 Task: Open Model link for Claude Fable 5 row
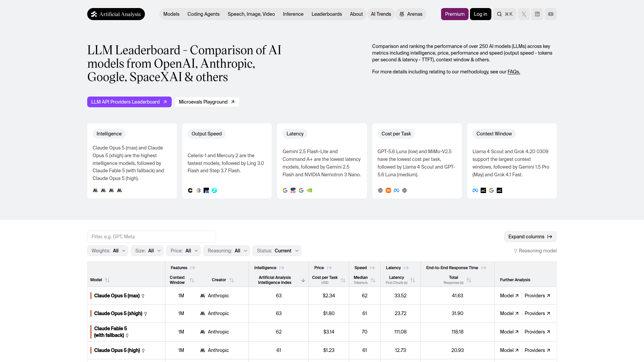[509, 332]
